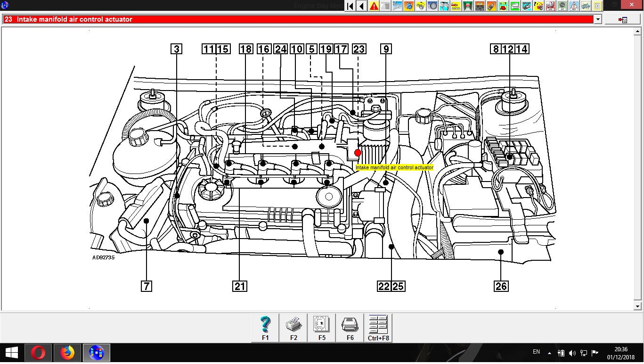Click the F1 help question mark button

coord(265,327)
